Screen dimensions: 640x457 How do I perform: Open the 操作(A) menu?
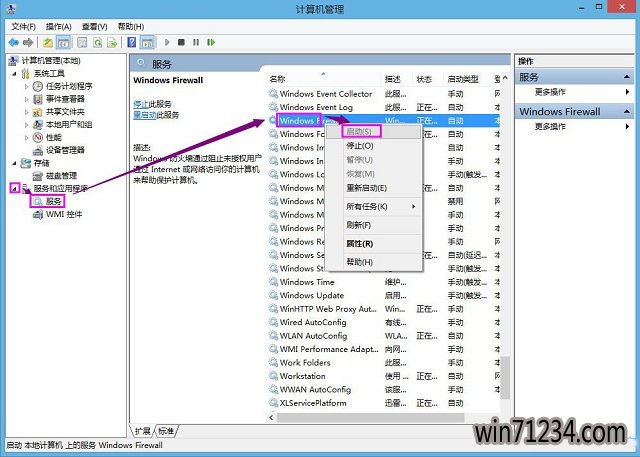click(x=58, y=27)
